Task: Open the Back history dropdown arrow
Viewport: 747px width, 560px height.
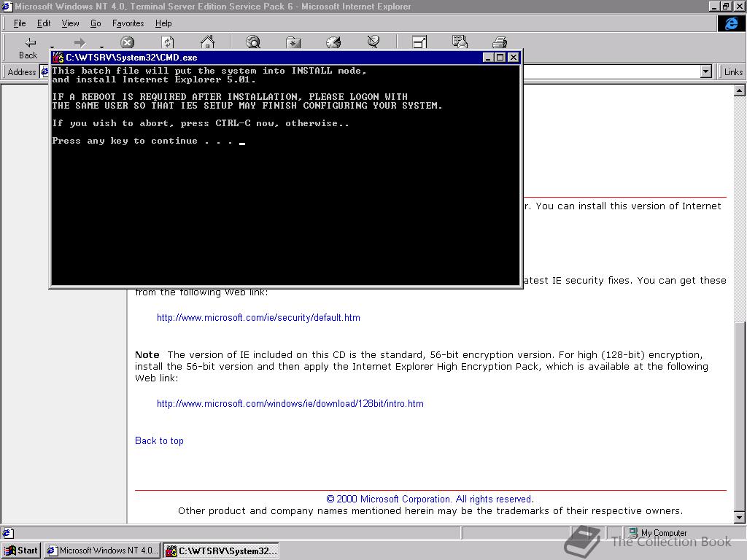Action: pos(52,47)
